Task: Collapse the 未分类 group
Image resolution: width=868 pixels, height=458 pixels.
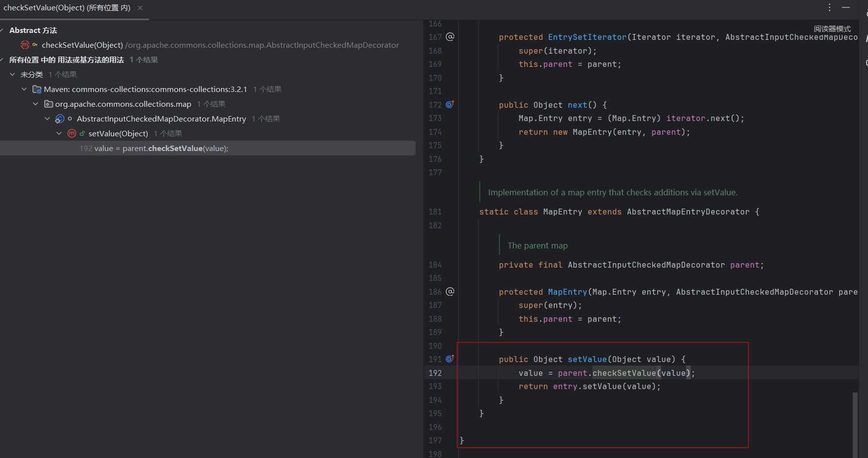Action: point(12,75)
